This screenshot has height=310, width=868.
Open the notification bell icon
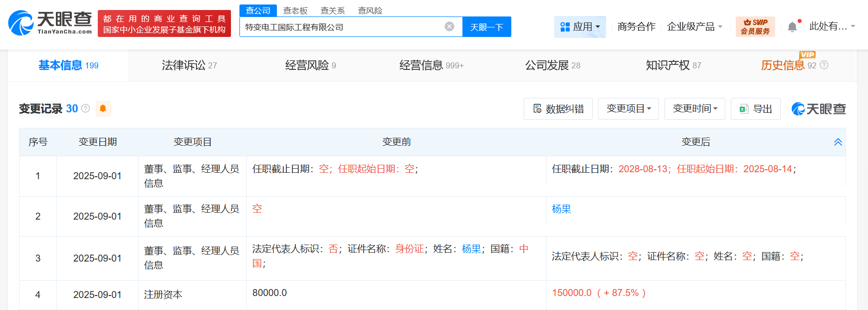coord(792,27)
